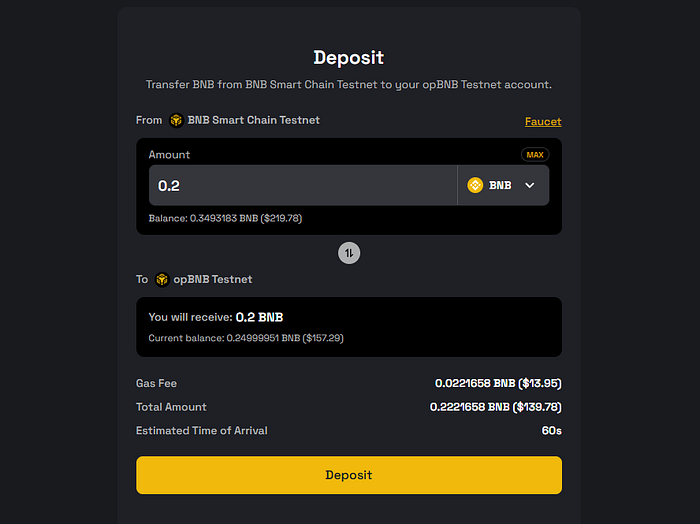
Task: Click the BNB Smart Chain Testnet label
Action: [x=253, y=120]
